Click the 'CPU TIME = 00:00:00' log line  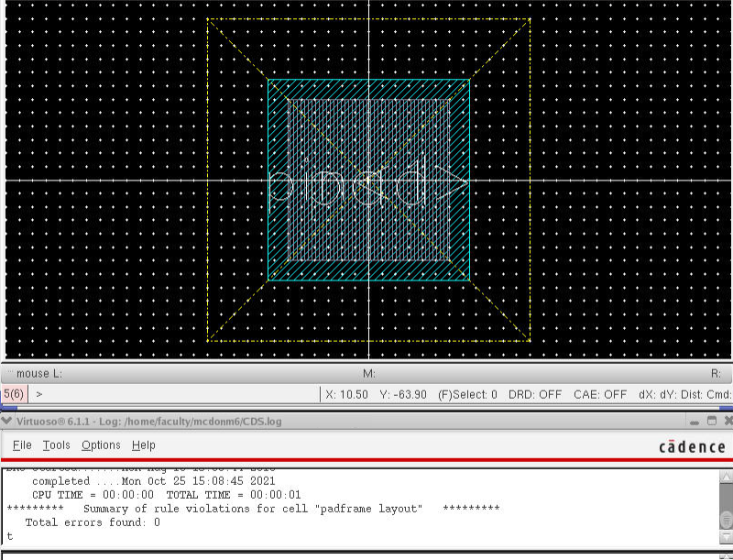167,495
